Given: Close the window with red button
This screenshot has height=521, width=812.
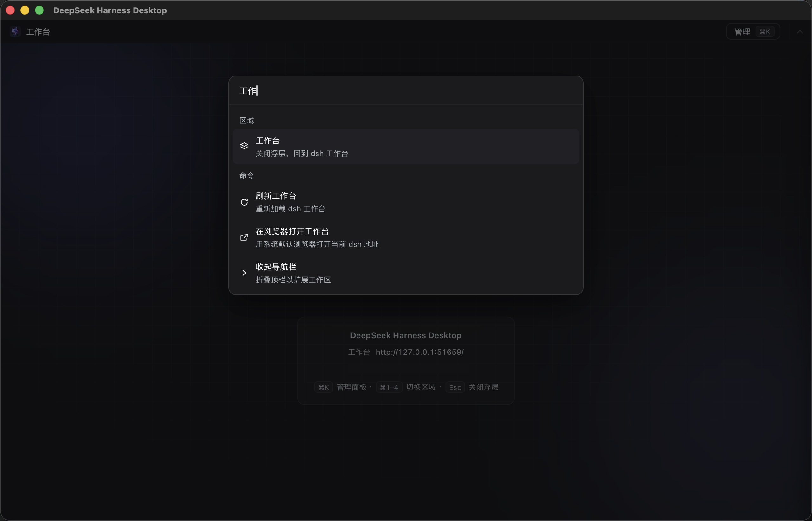Looking at the screenshot, I should [x=10, y=10].
